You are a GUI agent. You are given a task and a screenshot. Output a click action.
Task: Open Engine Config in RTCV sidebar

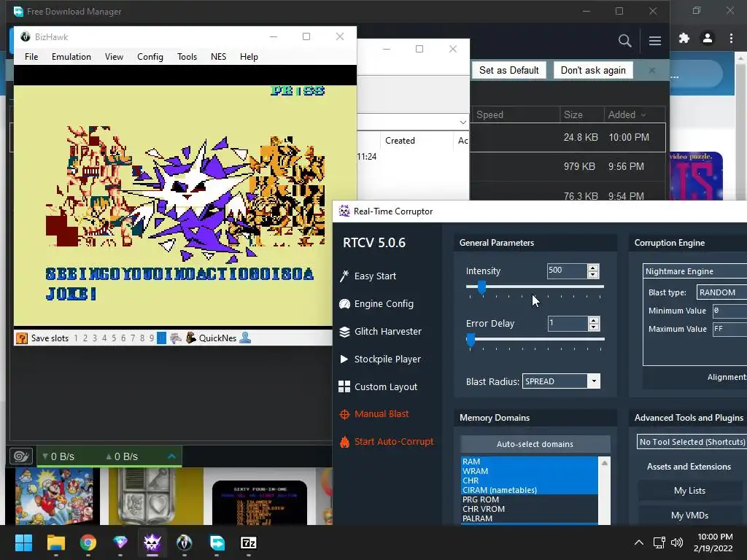[376, 304]
